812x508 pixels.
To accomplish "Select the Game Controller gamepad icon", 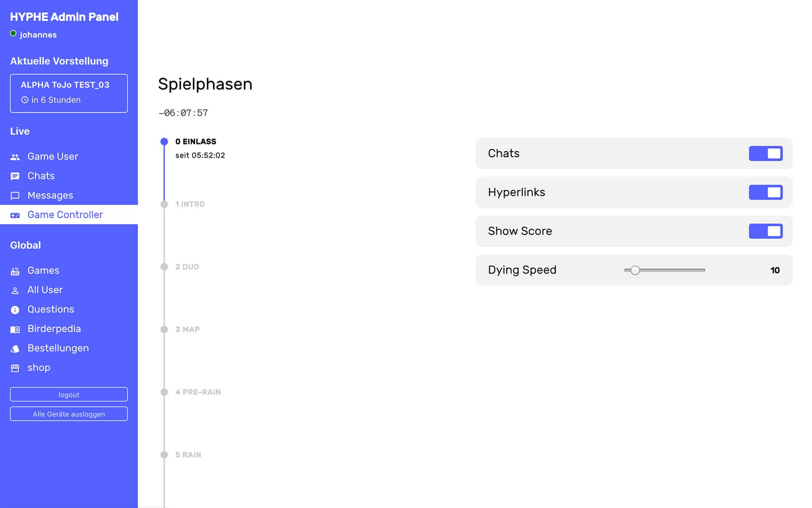I will [15, 215].
